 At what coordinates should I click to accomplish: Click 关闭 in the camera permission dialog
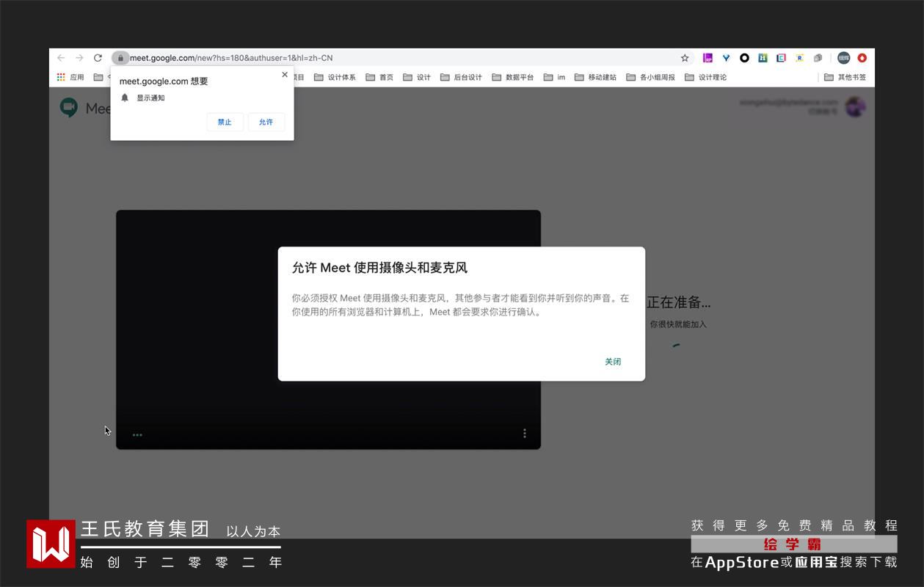613,362
